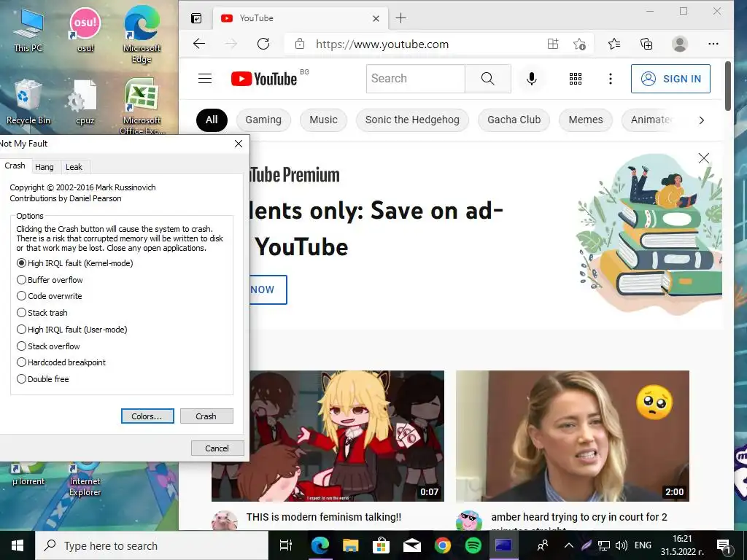Viewport: 747px width, 560px height.
Task: Select the Microsoft Edge desktop shortcut
Action: tap(142, 34)
